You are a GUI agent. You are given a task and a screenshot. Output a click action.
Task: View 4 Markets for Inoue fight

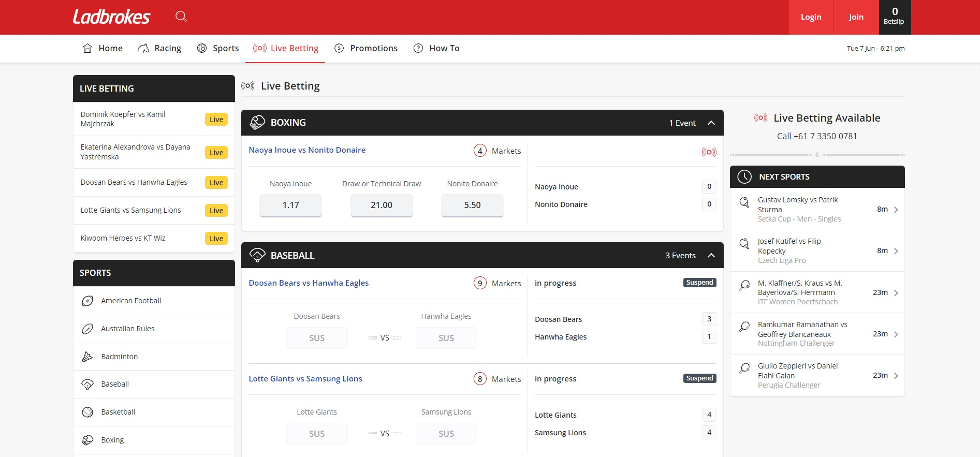[x=498, y=151]
